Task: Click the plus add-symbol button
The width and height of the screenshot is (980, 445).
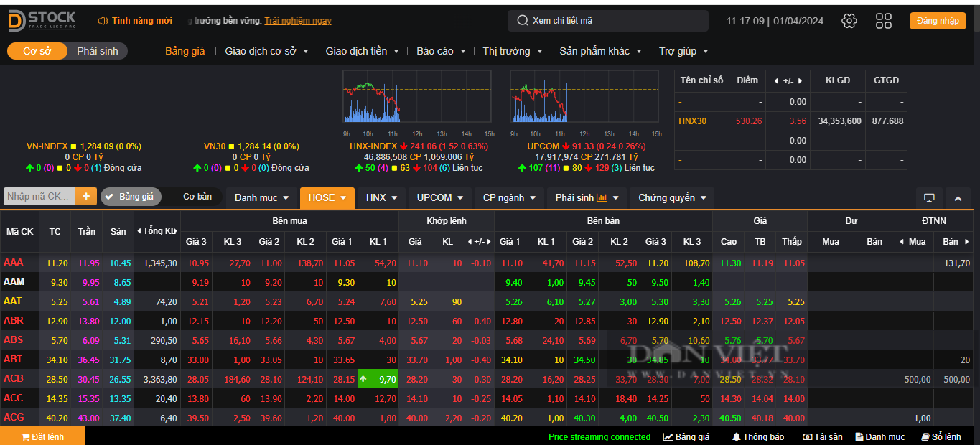Action: (x=86, y=197)
